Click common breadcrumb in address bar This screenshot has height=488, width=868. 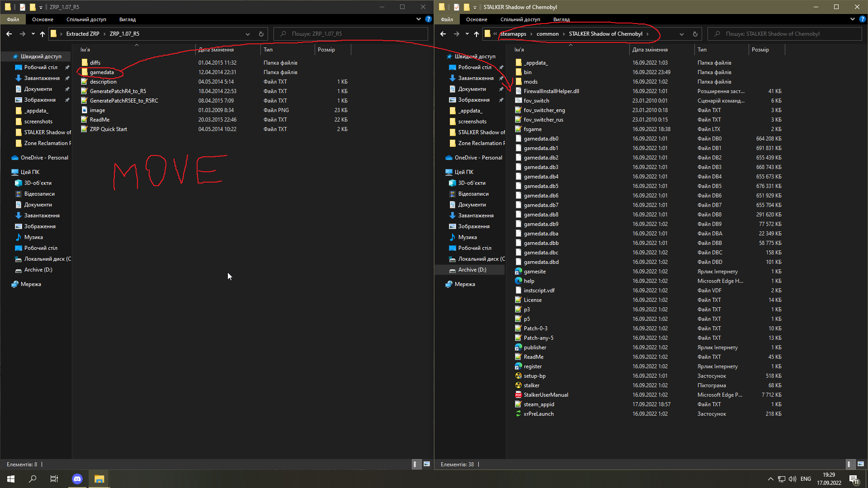coord(547,34)
